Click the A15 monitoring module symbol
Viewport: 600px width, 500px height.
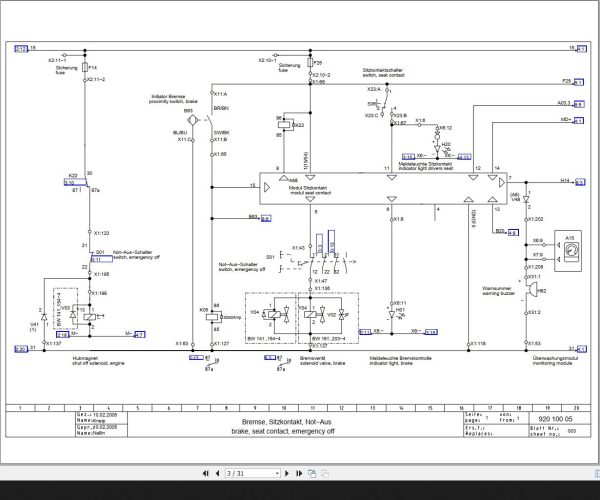point(568,251)
